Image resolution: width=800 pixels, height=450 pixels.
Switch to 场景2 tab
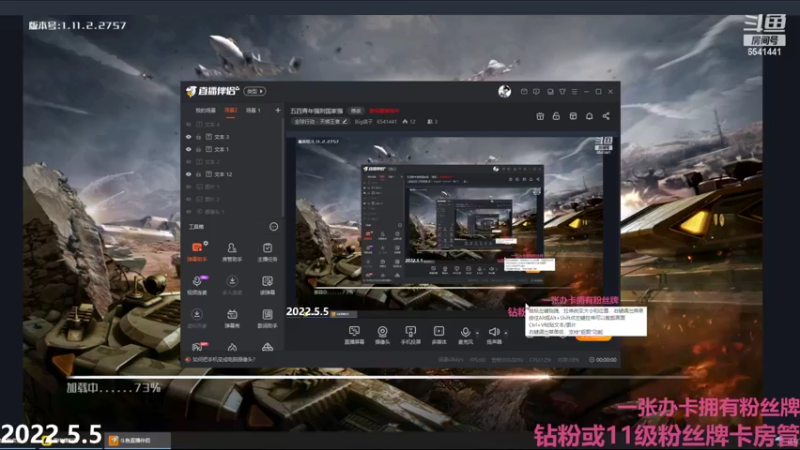click(x=231, y=110)
